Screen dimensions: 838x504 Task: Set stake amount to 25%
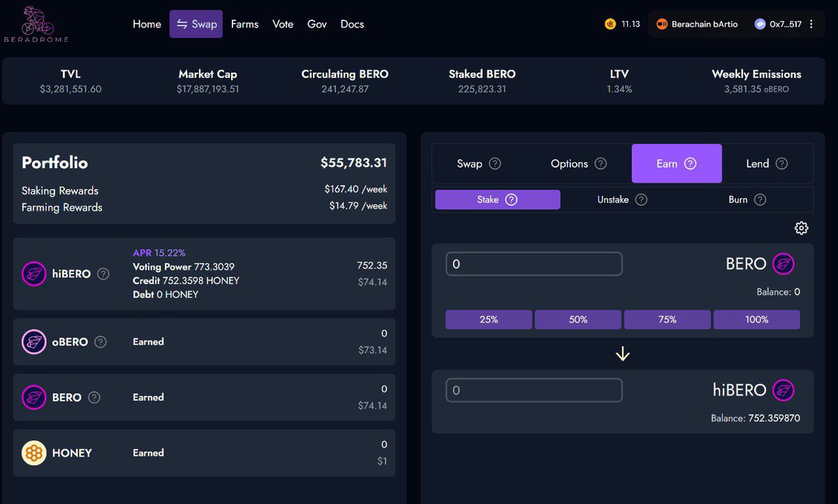coord(489,320)
